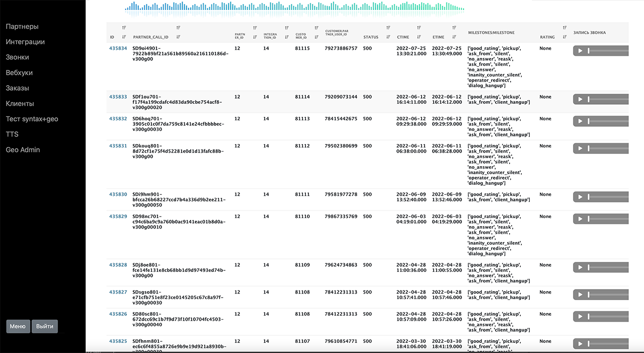This screenshot has height=353, width=644.
Task: Select Geo Admin in sidebar
Action: point(23,150)
